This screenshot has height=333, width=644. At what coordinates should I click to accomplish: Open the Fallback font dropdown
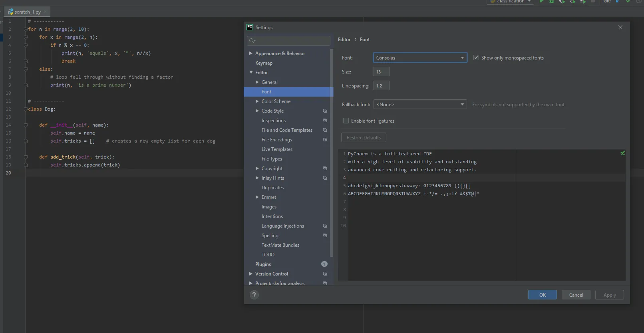[420, 105]
